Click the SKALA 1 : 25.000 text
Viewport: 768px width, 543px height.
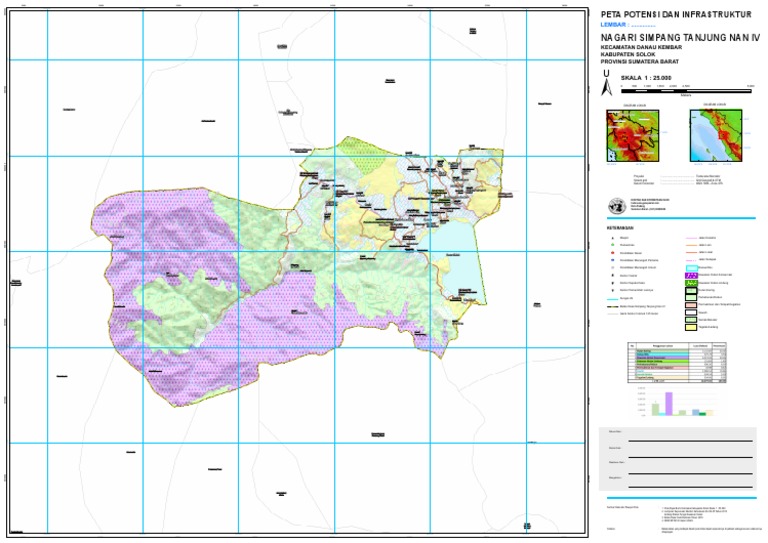[x=647, y=77]
